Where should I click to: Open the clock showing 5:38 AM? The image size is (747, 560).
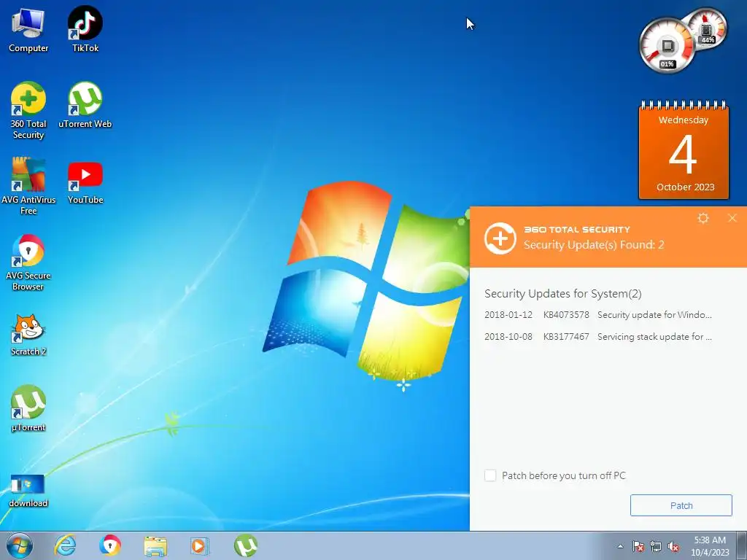coord(710,546)
